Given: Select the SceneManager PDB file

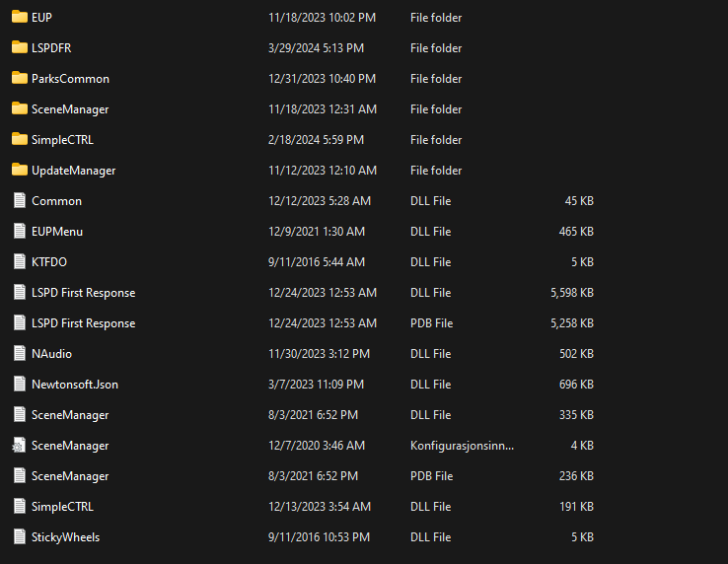Looking at the screenshot, I should (70, 476).
